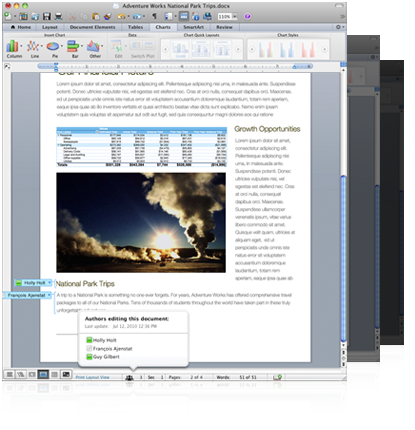Click the geyser photo in document

pos(141,222)
